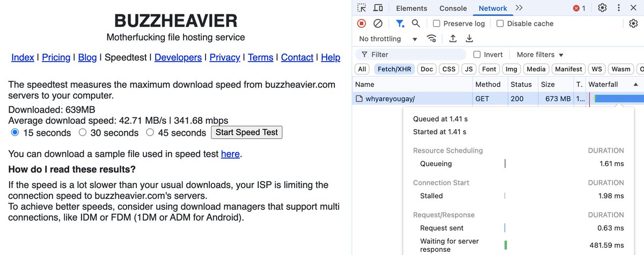Activate the inspect element picker icon

click(362, 8)
